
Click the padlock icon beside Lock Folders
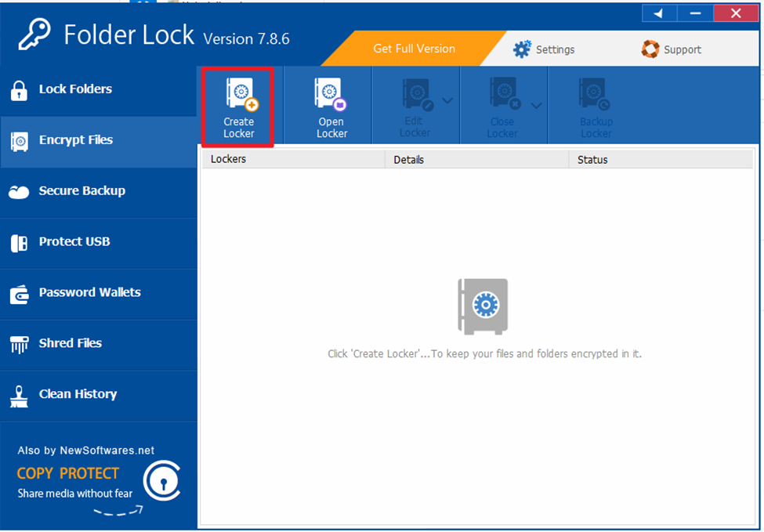[19, 91]
